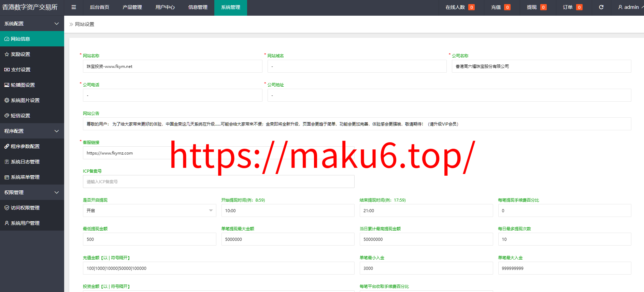The height and width of the screenshot is (292, 644).
Task: Click the 香港数字资产交易所 site title
Action: pos(30,7)
